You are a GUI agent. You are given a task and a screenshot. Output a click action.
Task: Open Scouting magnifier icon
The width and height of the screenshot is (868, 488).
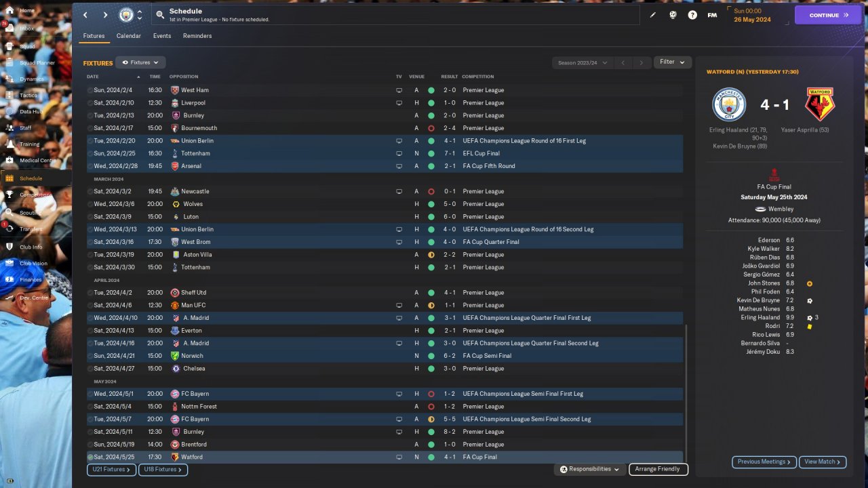pos(9,213)
